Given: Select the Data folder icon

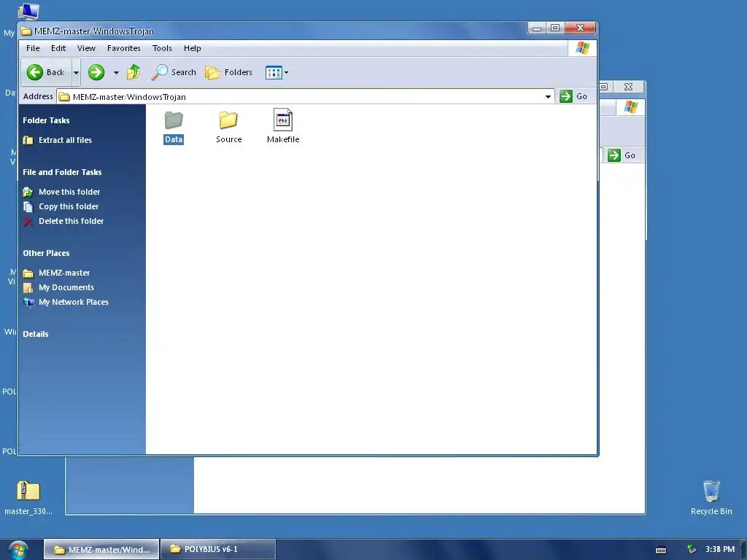Looking at the screenshot, I should point(174,120).
